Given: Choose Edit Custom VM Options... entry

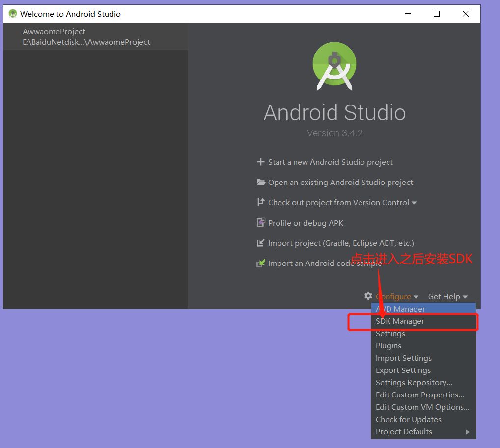Looking at the screenshot, I should coord(423,407).
